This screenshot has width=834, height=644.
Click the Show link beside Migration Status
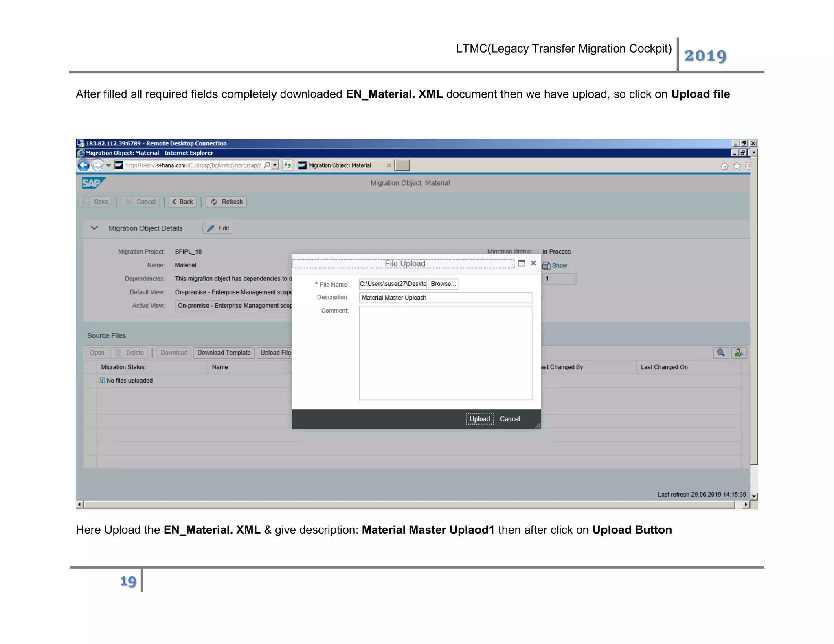[x=559, y=266]
